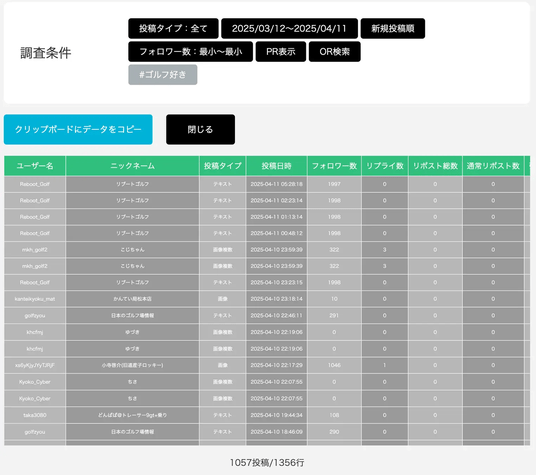Viewport: 536px width, 475px height.
Task: Click the 2025/03/12〜2025/04/11 date range tag
Action: click(x=289, y=28)
